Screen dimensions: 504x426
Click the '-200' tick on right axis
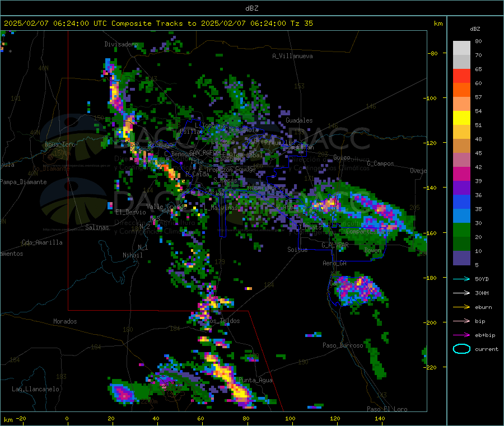click(x=431, y=322)
